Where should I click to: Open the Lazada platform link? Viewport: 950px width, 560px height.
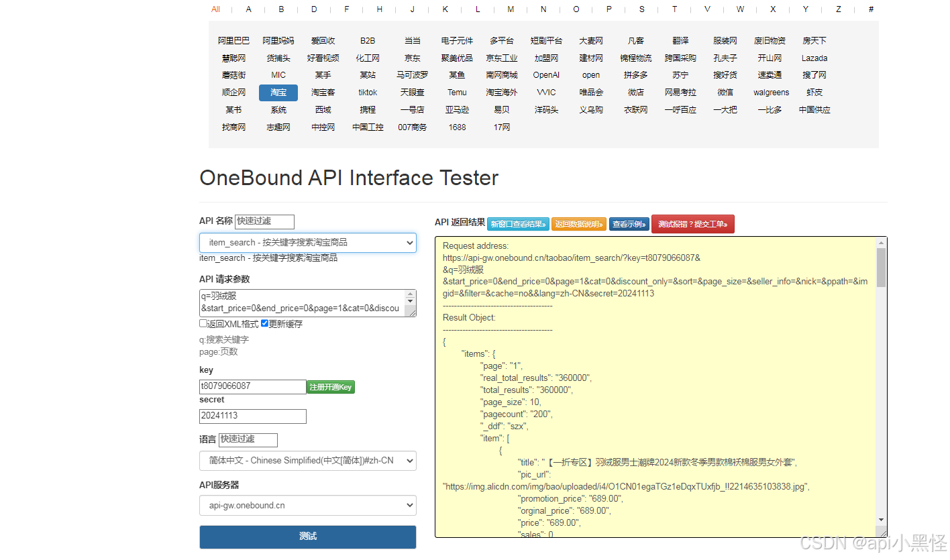tap(814, 58)
